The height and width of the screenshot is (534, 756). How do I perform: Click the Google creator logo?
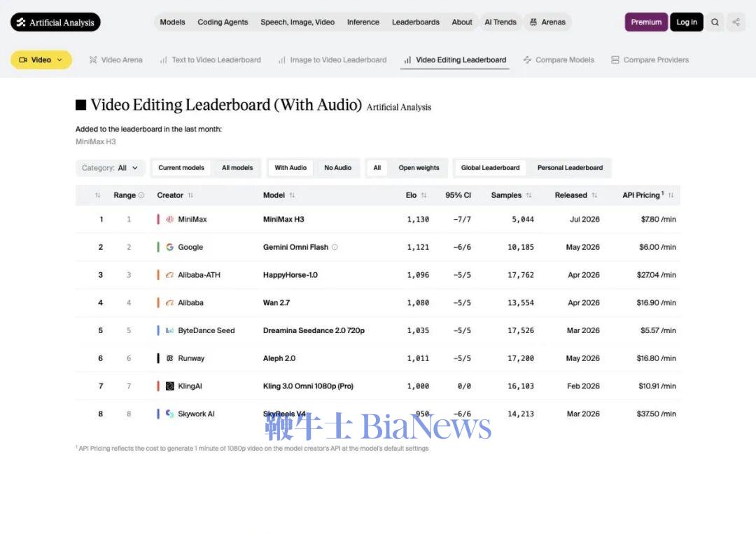(x=169, y=247)
